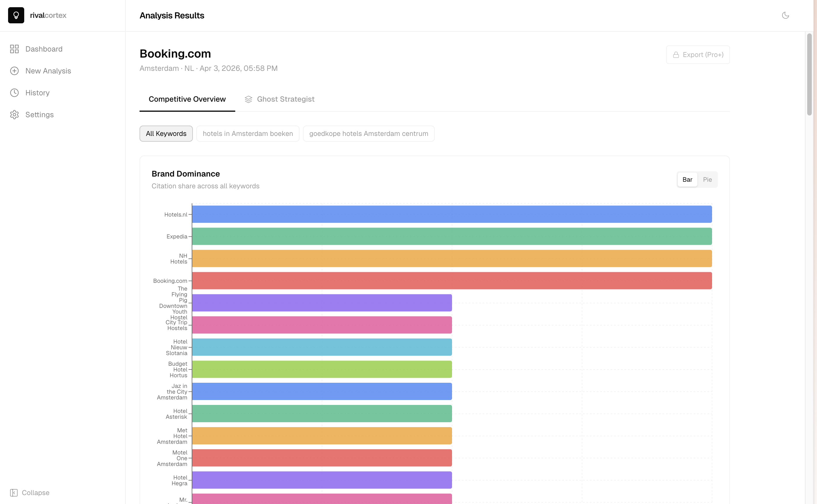The height and width of the screenshot is (504, 817).
Task: Open the Competitive Overview tab
Action: [x=187, y=99]
